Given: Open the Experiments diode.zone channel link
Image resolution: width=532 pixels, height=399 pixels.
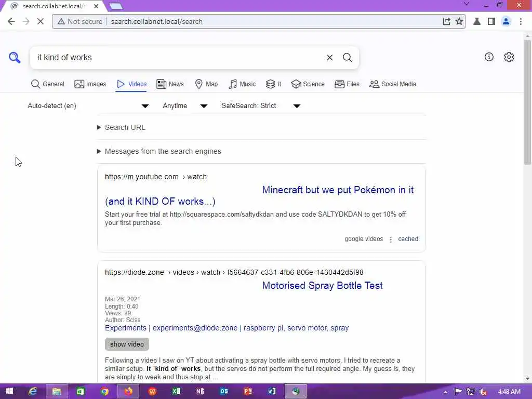Looking at the screenshot, I should click(227, 328).
